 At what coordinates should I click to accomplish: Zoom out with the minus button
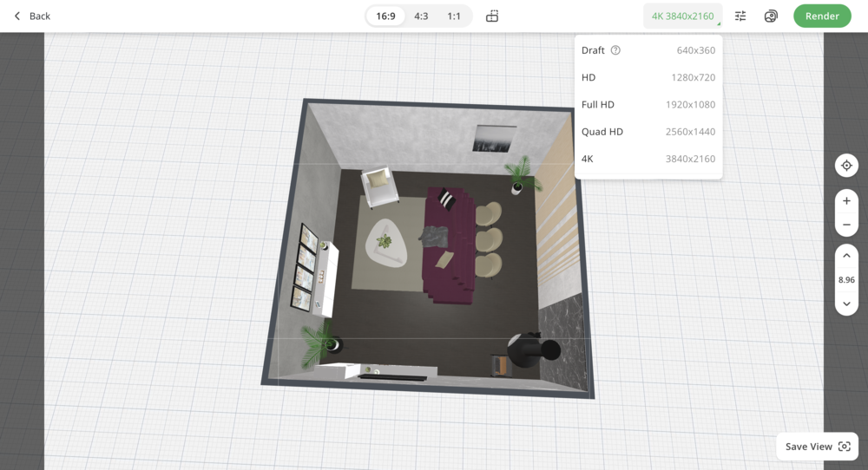[846, 225]
